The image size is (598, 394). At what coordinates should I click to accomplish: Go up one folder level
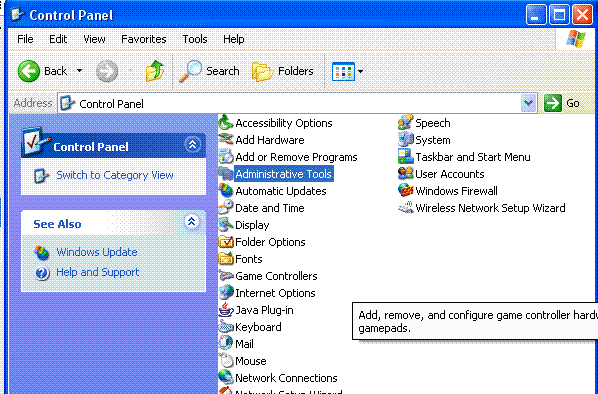(155, 71)
